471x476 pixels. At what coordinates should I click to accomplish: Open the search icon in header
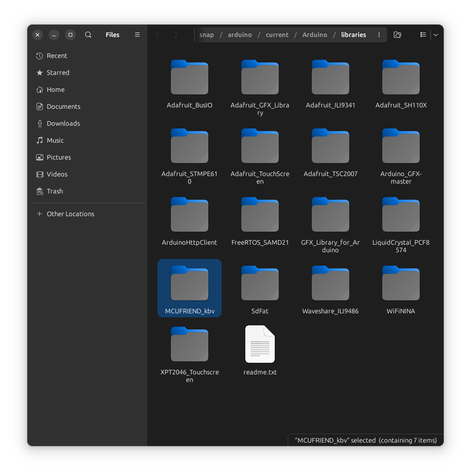click(88, 35)
